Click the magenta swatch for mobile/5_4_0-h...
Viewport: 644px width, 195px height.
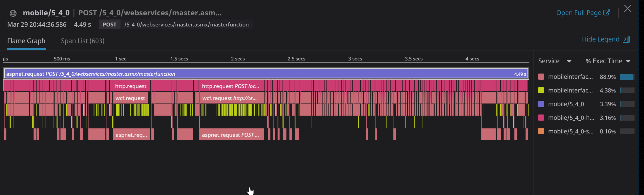pyautogui.click(x=541, y=118)
